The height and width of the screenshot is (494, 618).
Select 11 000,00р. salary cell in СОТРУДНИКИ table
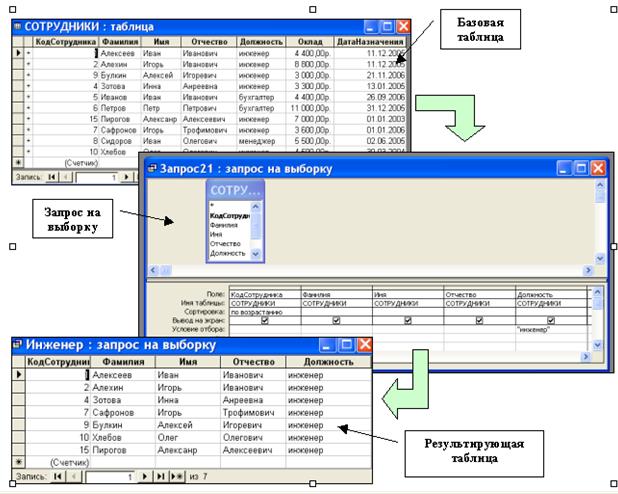click(310, 108)
